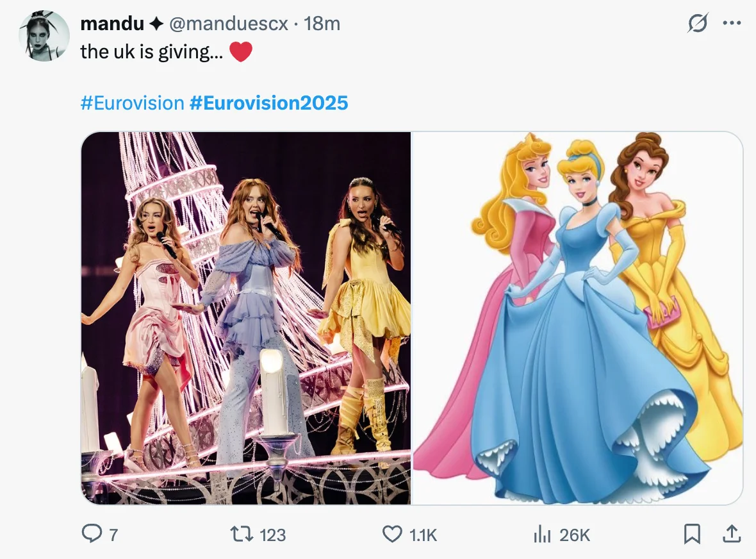Viewport: 756px width, 559px height.
Task: Expand the right Disney princesses image
Action: [x=577, y=318]
